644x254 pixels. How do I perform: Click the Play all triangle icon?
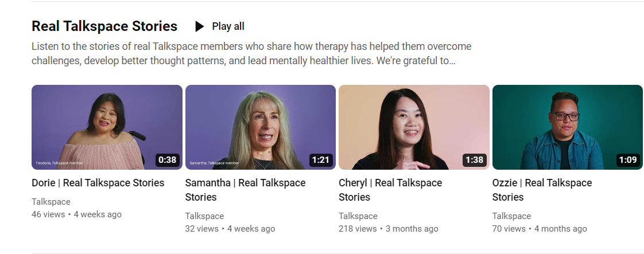coord(200,26)
